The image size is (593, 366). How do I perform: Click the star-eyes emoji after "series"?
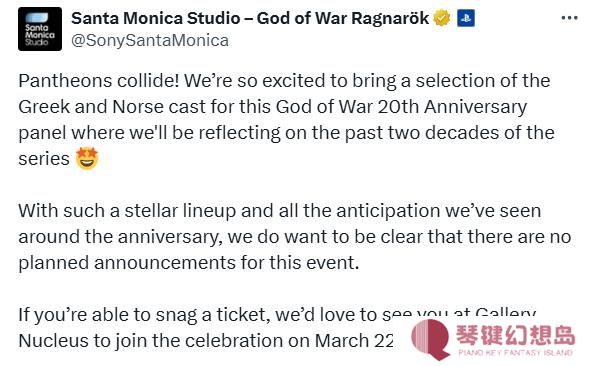pyautogui.click(x=87, y=158)
